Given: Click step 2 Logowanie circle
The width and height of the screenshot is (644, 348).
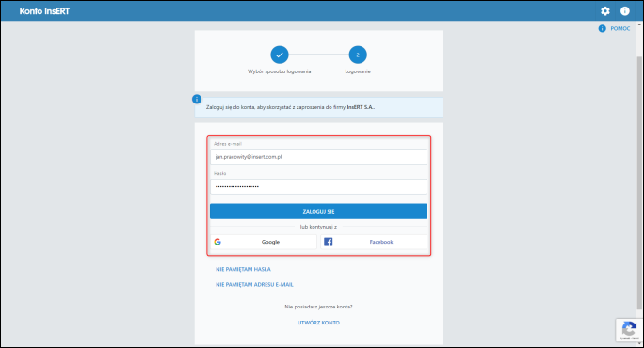Looking at the screenshot, I should (x=358, y=55).
